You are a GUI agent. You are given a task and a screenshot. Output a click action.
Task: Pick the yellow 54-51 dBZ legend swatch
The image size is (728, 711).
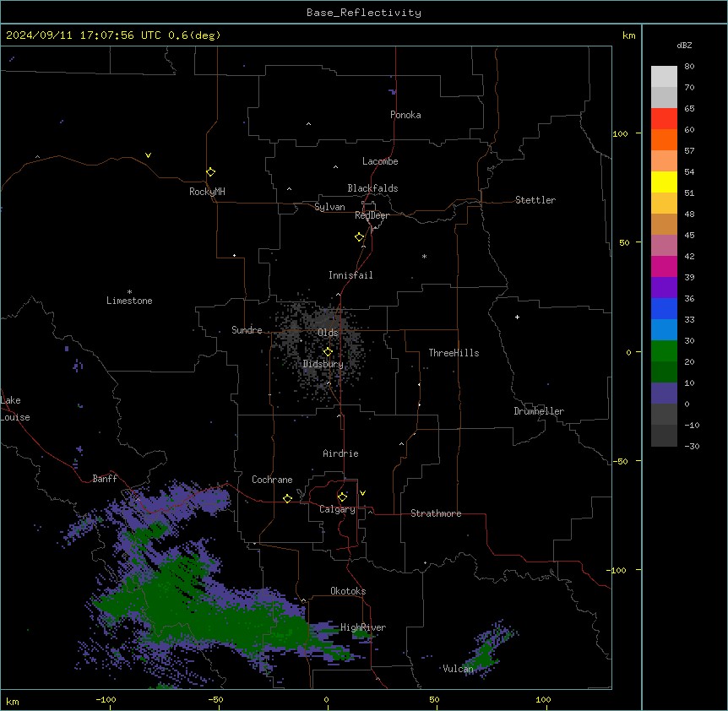(x=664, y=182)
